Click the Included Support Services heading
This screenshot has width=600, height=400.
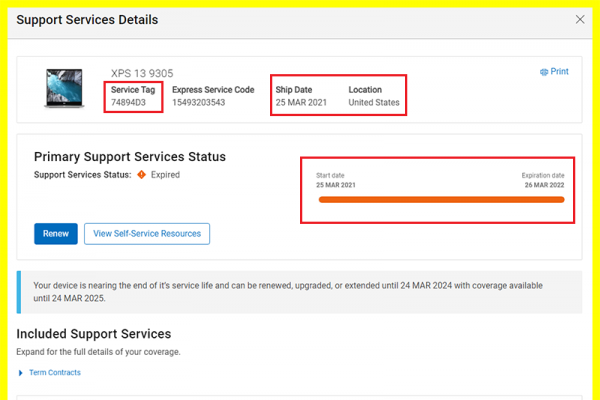[x=94, y=334]
